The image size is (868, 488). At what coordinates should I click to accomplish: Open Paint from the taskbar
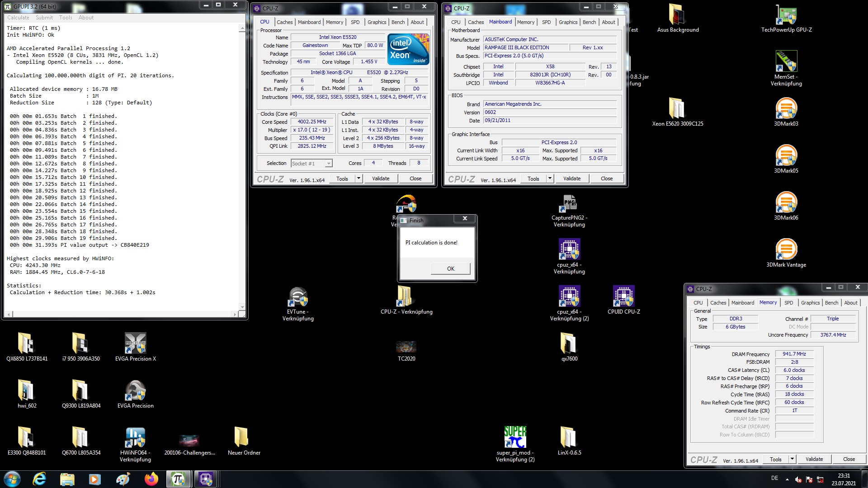(x=123, y=479)
